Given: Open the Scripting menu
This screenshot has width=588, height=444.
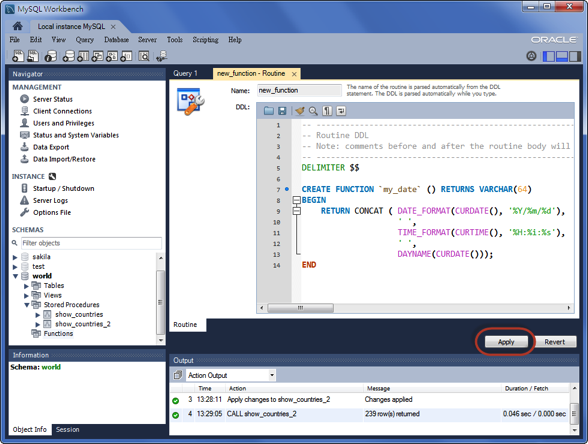Looking at the screenshot, I should pos(205,39).
